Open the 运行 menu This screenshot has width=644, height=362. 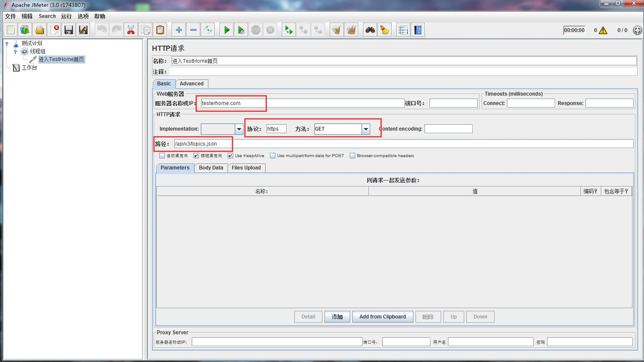click(x=66, y=16)
